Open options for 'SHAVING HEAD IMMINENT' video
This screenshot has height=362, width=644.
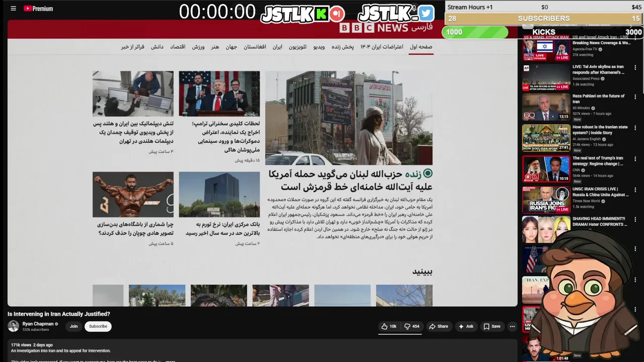click(635, 220)
